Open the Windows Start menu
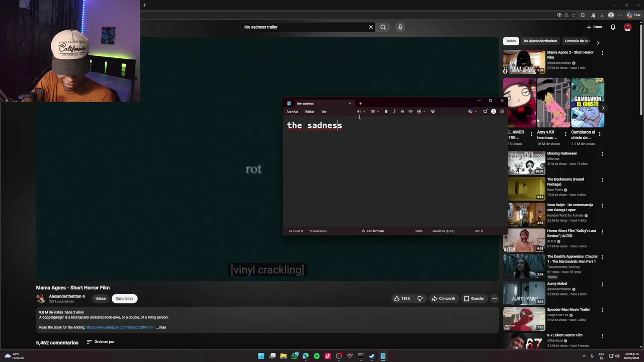The width and height of the screenshot is (644, 362). 261,356
